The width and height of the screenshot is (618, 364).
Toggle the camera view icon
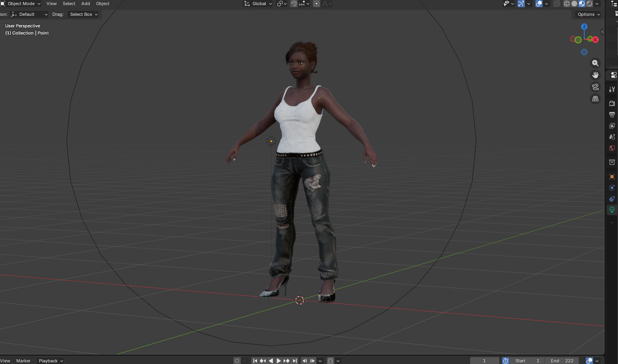point(595,87)
